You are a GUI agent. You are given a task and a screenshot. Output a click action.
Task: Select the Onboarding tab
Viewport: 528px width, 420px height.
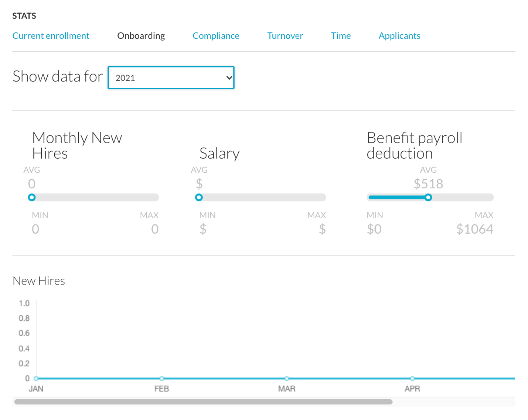coord(141,36)
